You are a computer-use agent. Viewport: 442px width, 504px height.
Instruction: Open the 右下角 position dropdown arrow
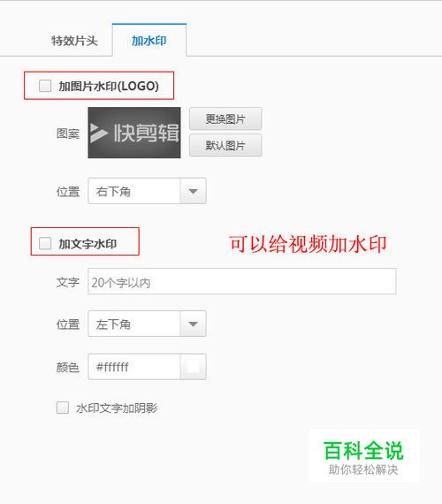pos(193,191)
